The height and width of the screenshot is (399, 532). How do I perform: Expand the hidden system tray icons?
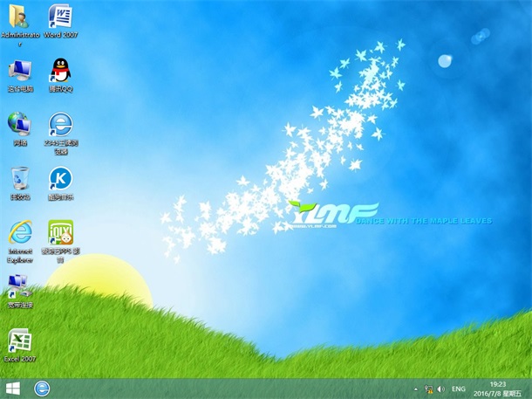pyautogui.click(x=414, y=389)
